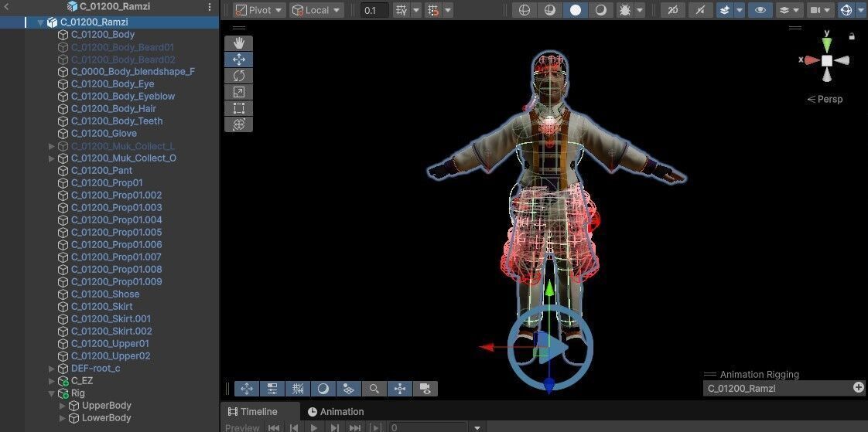
Task: Select the Rotate tool
Action: click(238, 76)
